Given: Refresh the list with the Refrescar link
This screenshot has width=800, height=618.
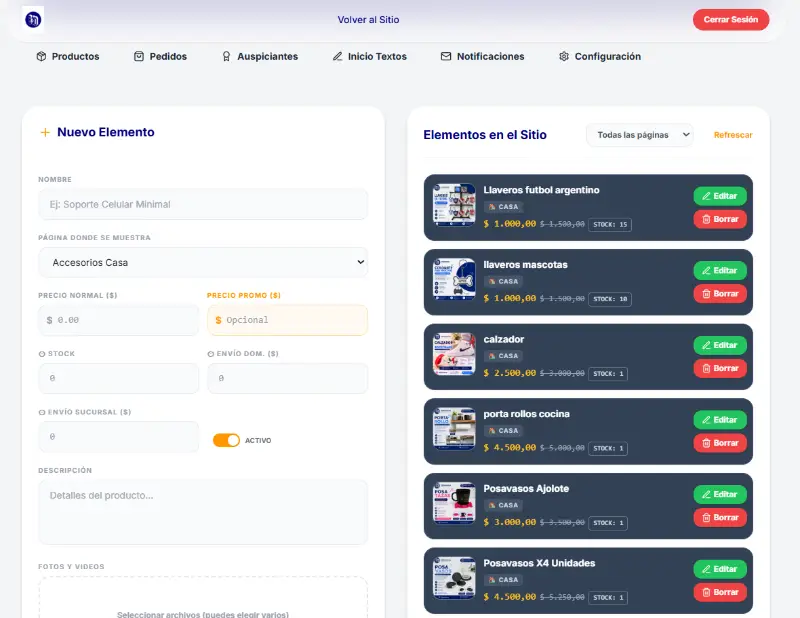Looking at the screenshot, I should pyautogui.click(x=733, y=135).
